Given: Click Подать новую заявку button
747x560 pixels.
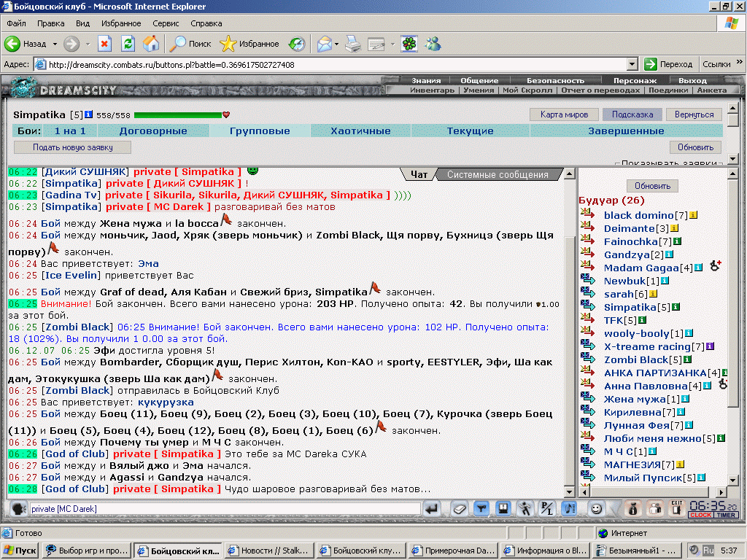Looking at the screenshot, I should [72, 147].
